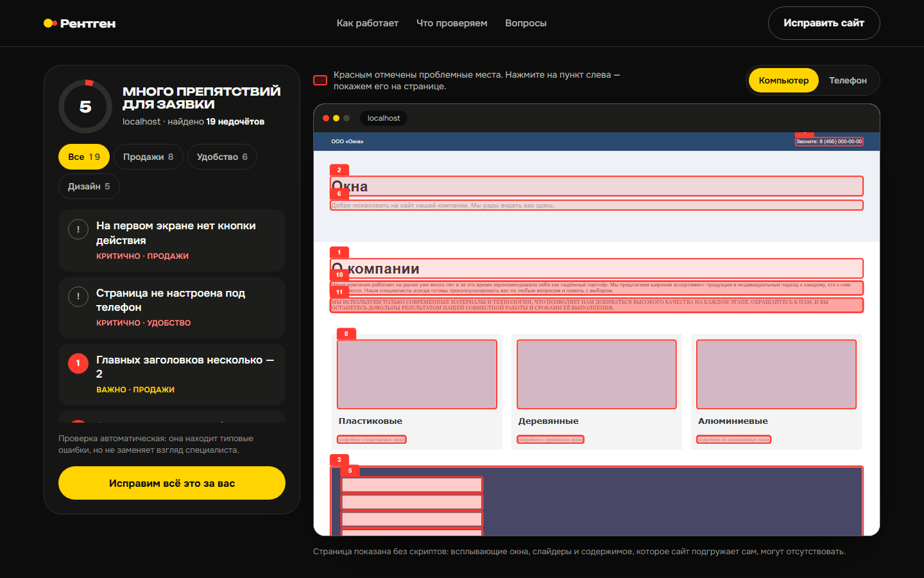Image resolution: width=924 pixels, height=578 pixels.
Task: Click marker badge 8 above first product image
Action: point(346,334)
